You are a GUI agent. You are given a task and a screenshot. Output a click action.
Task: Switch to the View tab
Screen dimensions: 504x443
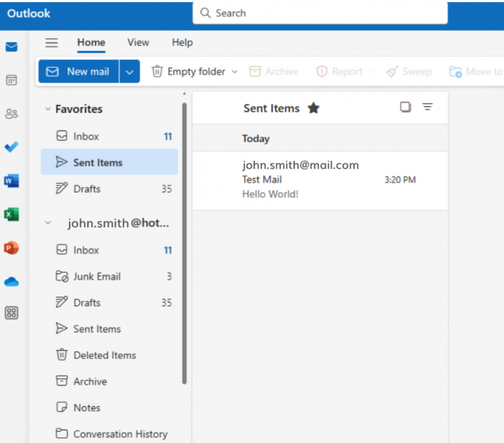138,43
